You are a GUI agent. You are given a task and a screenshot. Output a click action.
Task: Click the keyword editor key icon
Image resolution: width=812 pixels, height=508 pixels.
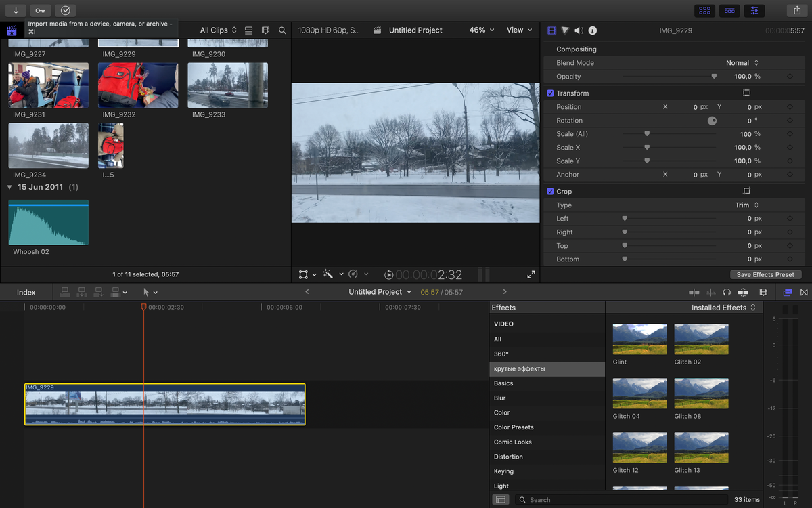pos(39,10)
